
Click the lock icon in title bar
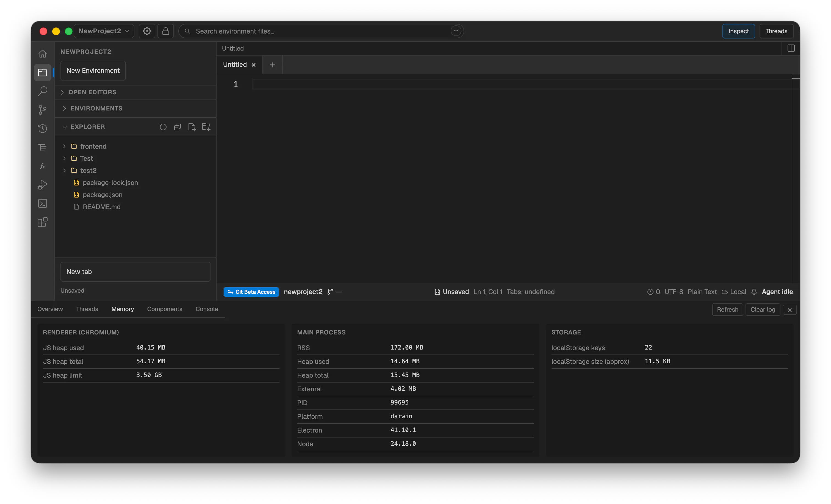[x=166, y=31]
